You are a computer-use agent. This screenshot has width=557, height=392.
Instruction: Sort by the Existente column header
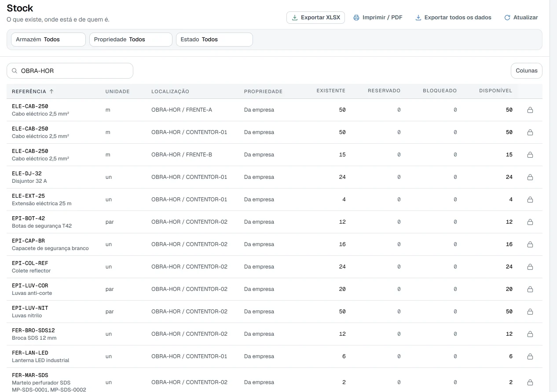coord(331,91)
